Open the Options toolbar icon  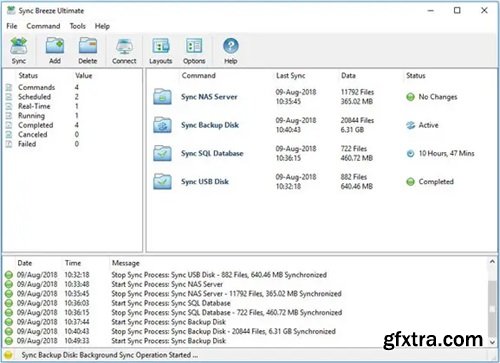point(194,46)
